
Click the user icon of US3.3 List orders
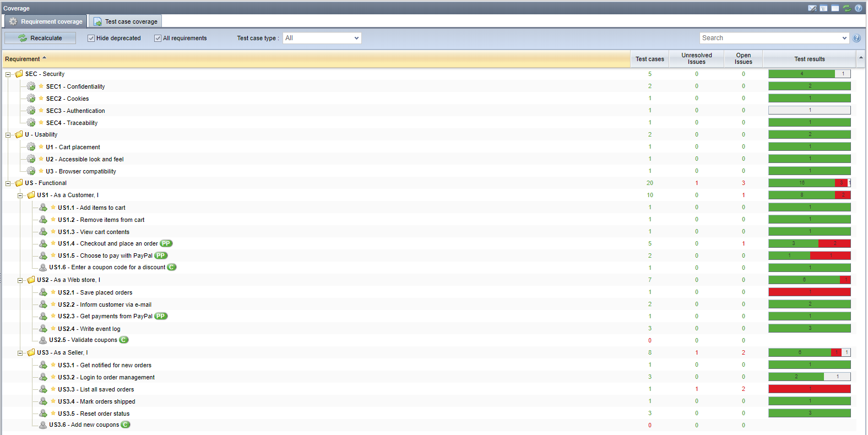(43, 389)
